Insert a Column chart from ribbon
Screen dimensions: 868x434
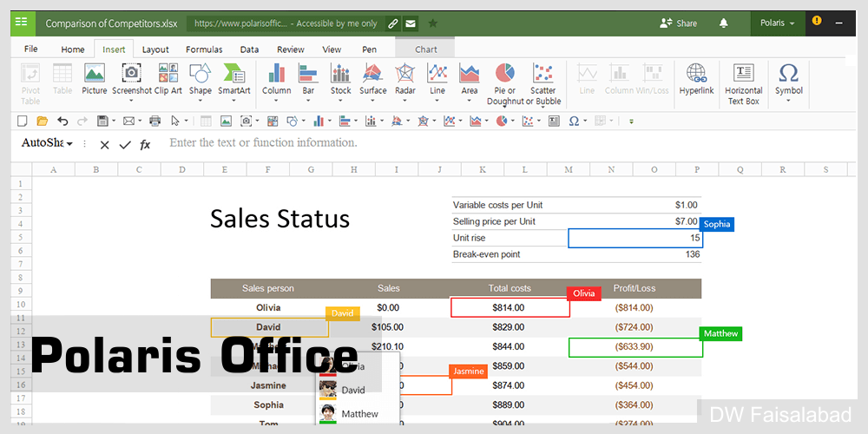pyautogui.click(x=276, y=82)
